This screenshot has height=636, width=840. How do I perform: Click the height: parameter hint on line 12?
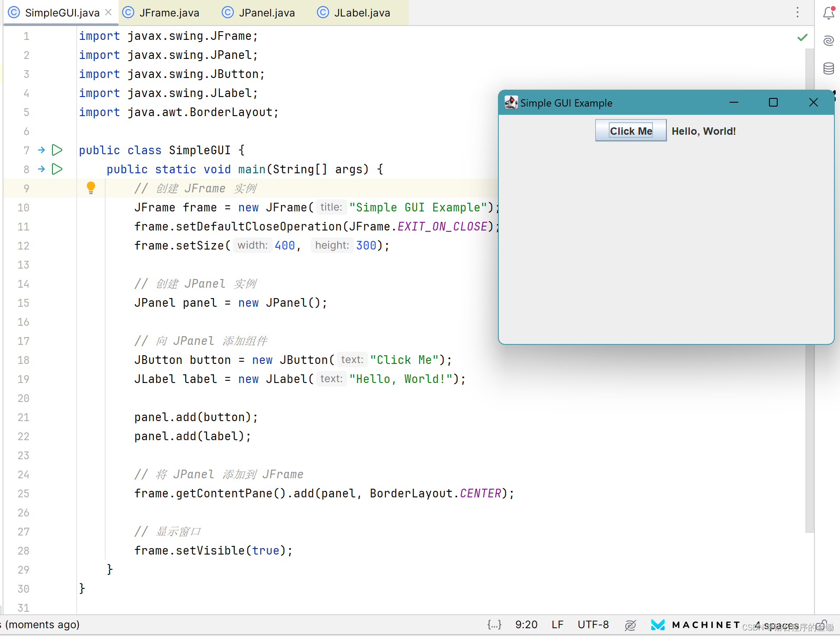pyautogui.click(x=332, y=245)
